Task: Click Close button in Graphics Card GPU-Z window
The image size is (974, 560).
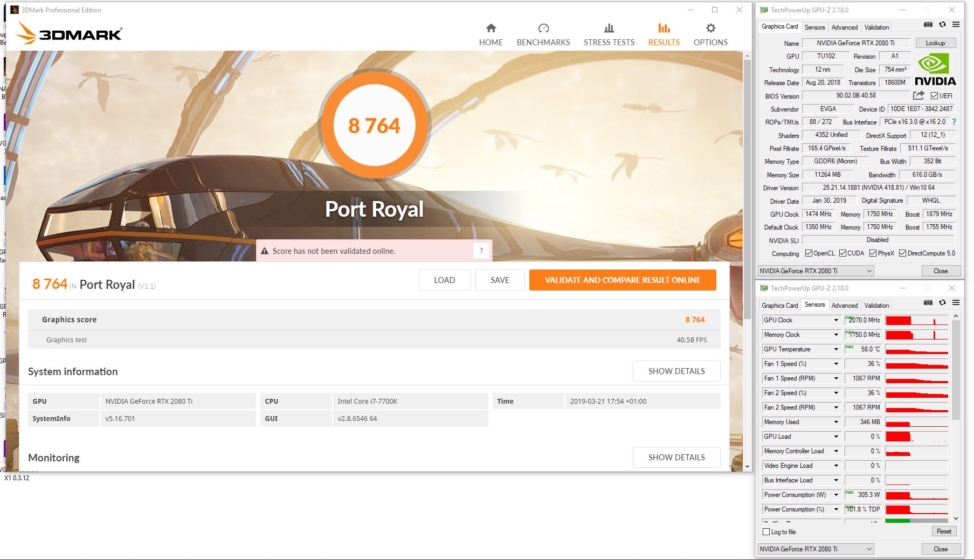Action: pos(941,271)
